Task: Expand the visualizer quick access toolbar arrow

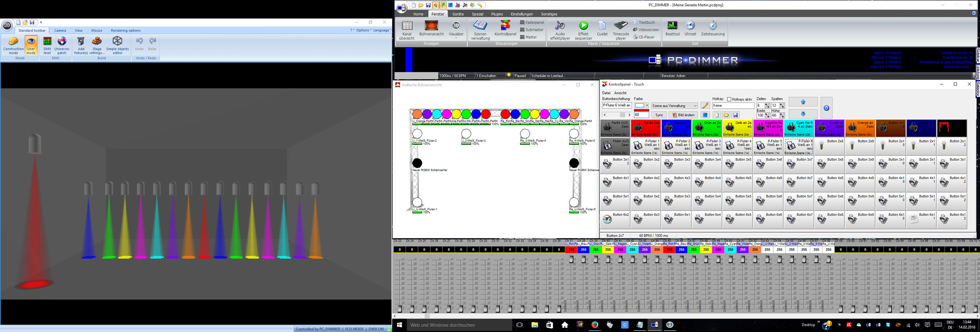Action: (x=41, y=22)
